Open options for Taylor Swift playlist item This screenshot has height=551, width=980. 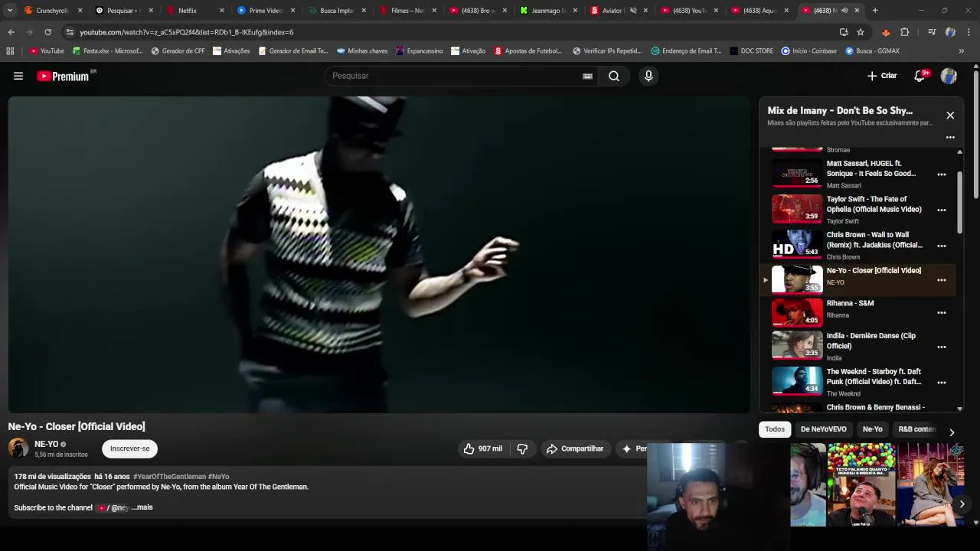tap(942, 210)
